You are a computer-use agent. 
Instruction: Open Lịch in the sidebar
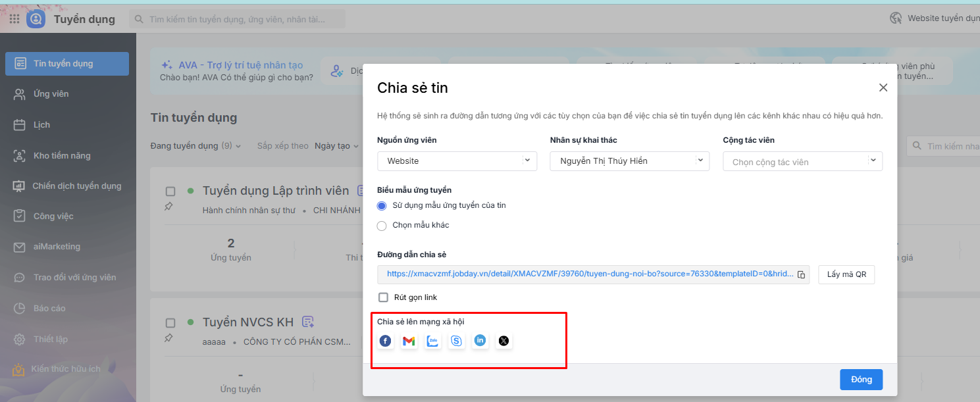(x=67, y=125)
